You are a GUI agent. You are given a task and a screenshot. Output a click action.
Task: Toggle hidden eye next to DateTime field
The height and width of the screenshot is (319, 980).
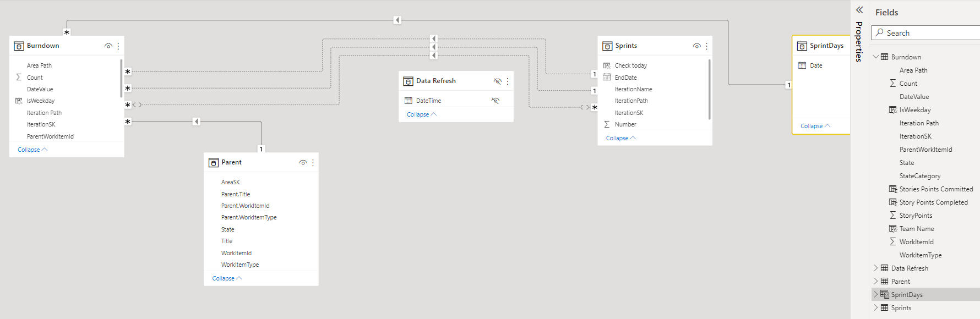point(496,101)
